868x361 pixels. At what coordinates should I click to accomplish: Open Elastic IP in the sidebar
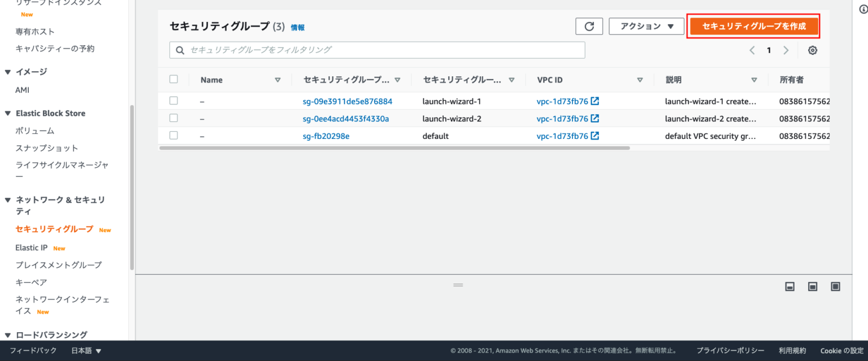tap(32, 247)
